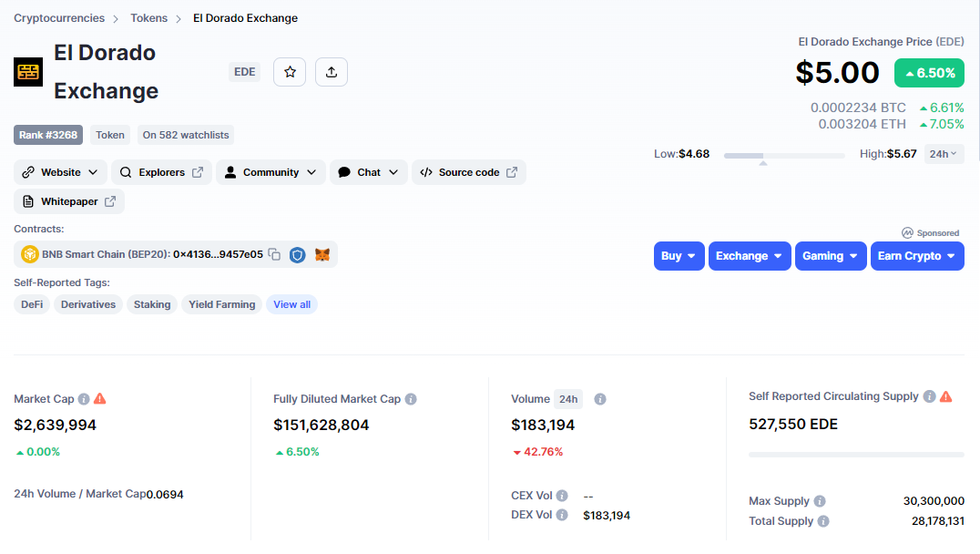Image resolution: width=980 pixels, height=554 pixels.
Task: Click the Sponsored logo icon
Action: click(x=907, y=232)
